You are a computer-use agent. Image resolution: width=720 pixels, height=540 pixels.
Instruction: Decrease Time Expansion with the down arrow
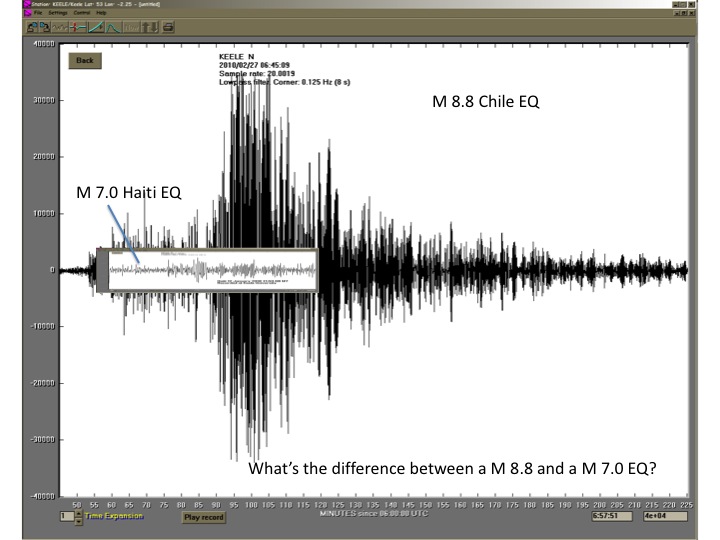pyautogui.click(x=79, y=521)
